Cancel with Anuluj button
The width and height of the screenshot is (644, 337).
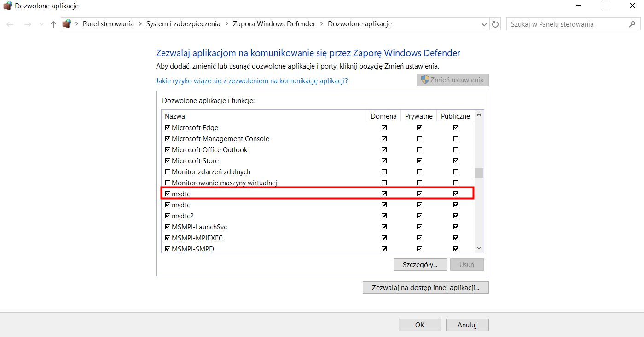pos(467,325)
